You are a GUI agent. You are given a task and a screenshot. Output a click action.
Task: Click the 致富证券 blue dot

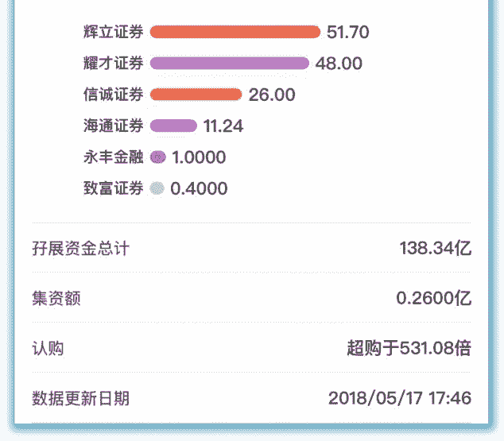(157, 188)
